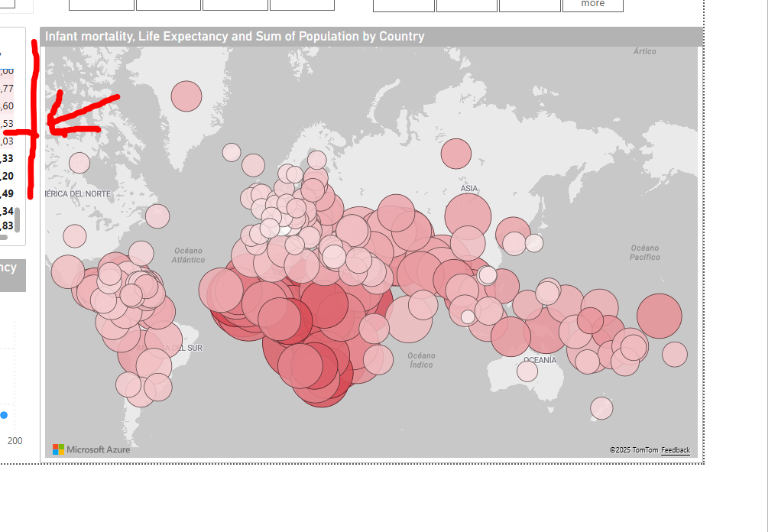Click the bubble located inside Australia

tap(527, 371)
